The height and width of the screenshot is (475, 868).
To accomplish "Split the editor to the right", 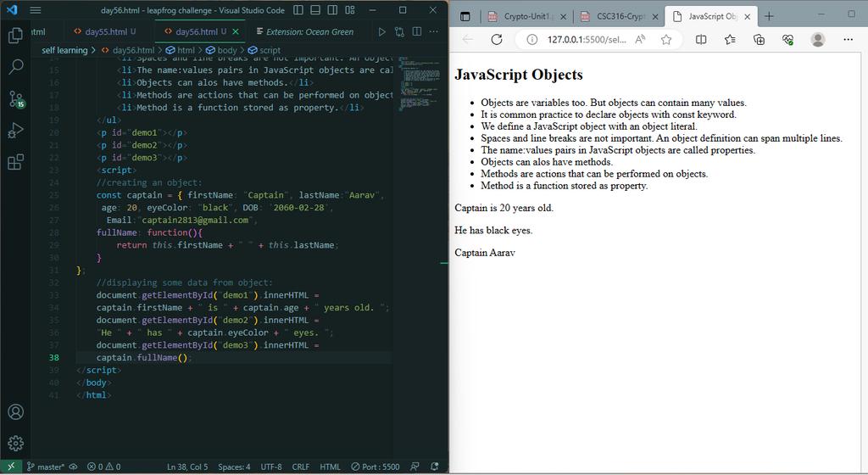I will click(417, 31).
